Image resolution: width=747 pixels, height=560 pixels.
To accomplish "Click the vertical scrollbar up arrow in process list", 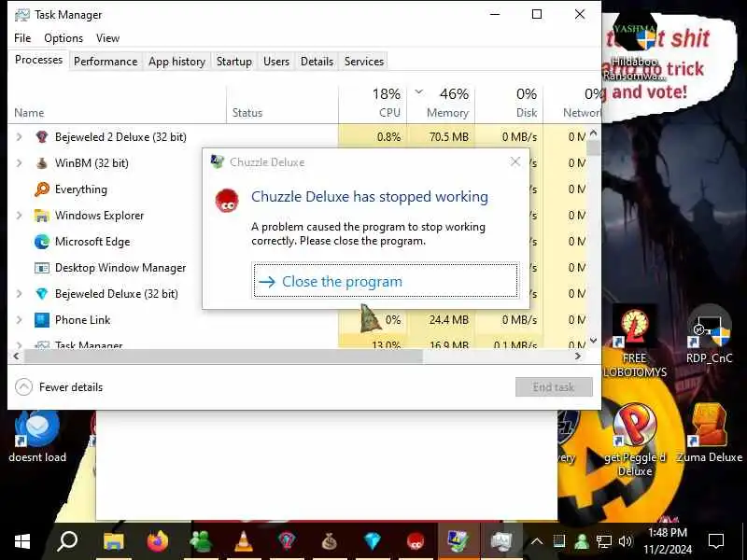I will 593,133.
